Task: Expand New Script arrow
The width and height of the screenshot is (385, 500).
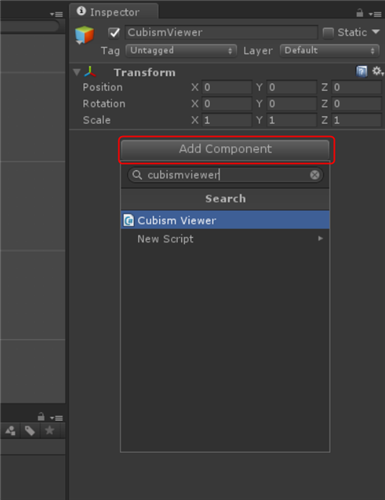Action: click(x=320, y=238)
